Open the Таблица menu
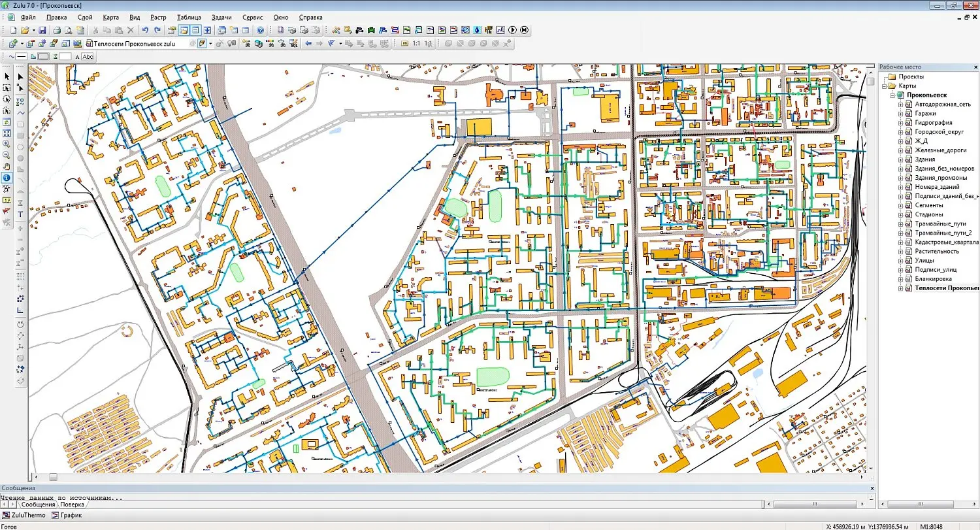 pyautogui.click(x=189, y=18)
